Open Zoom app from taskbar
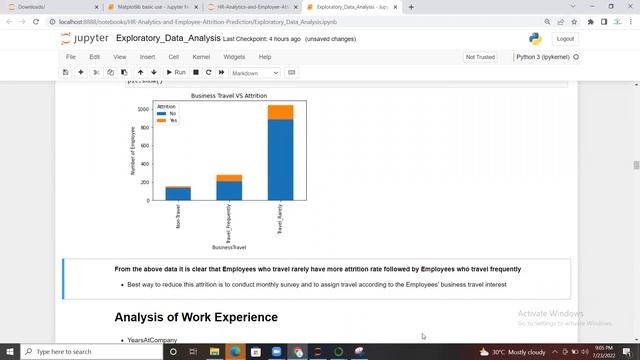This screenshot has height=360, width=640. 276,351
